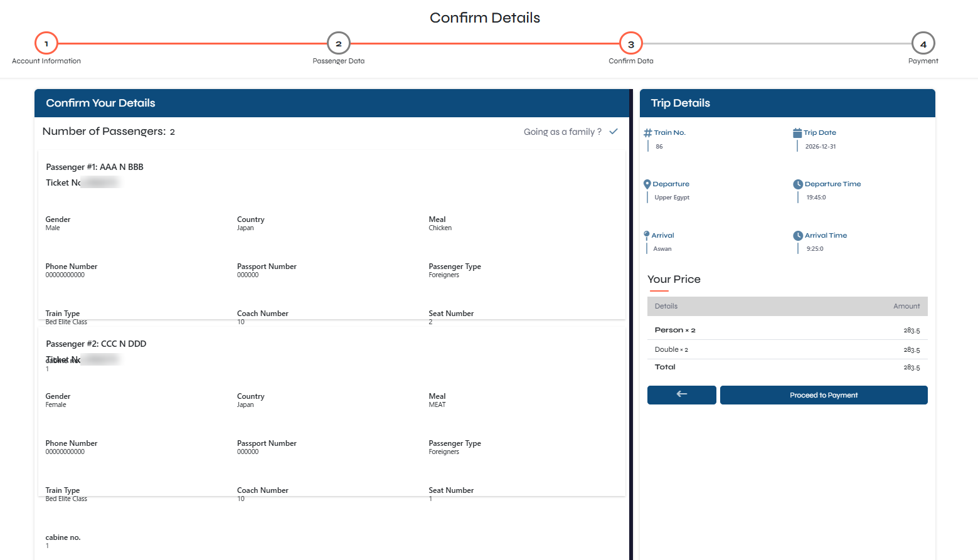The height and width of the screenshot is (560, 978).
Task: Click the Female gender value
Action: pyautogui.click(x=56, y=405)
